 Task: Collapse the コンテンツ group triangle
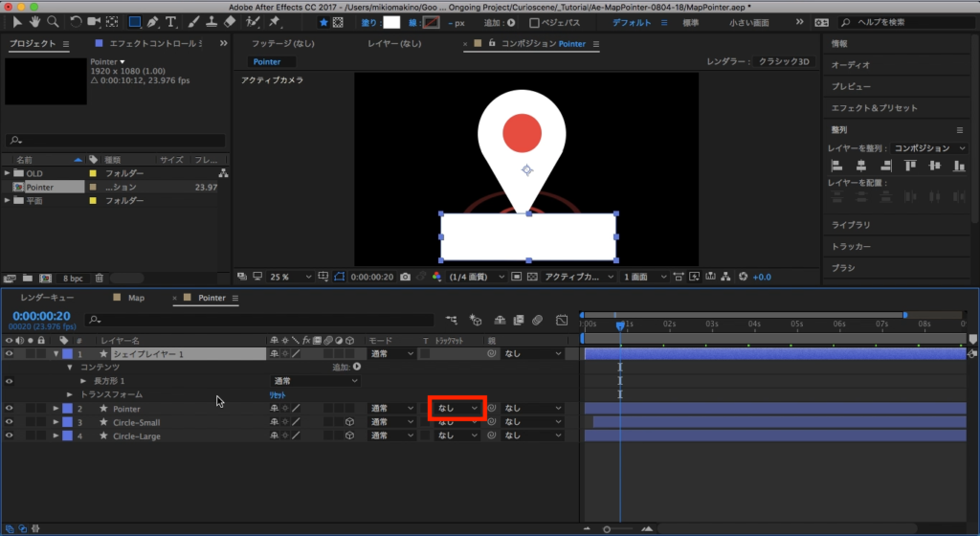tap(70, 368)
